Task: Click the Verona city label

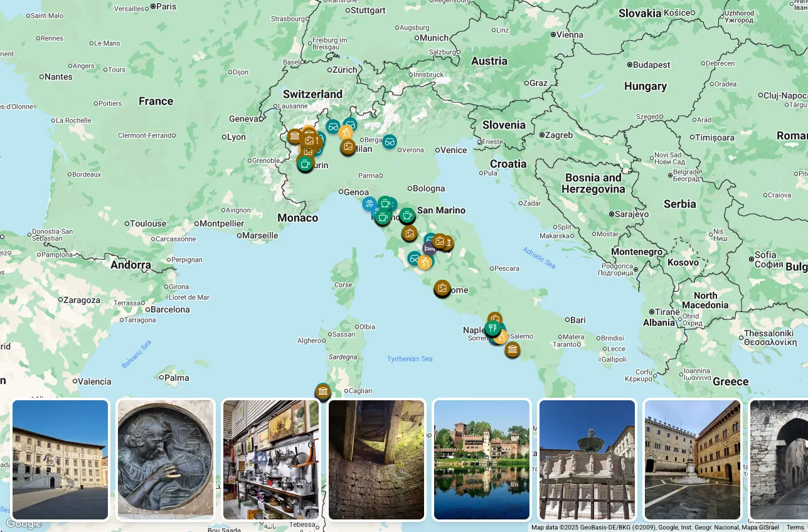Action: tap(413, 150)
